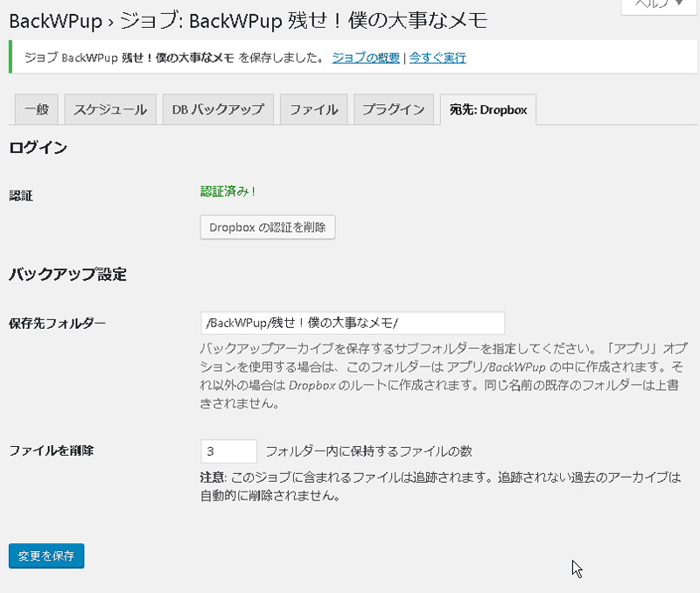
Task: Click the ログイン section heading
Action: tap(38, 148)
